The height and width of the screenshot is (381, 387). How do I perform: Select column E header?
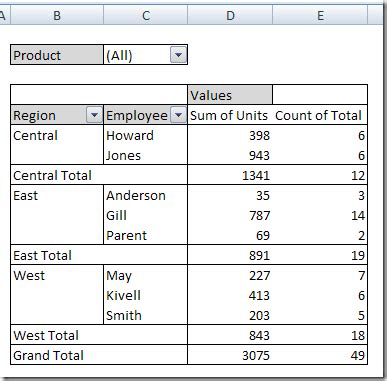point(320,15)
